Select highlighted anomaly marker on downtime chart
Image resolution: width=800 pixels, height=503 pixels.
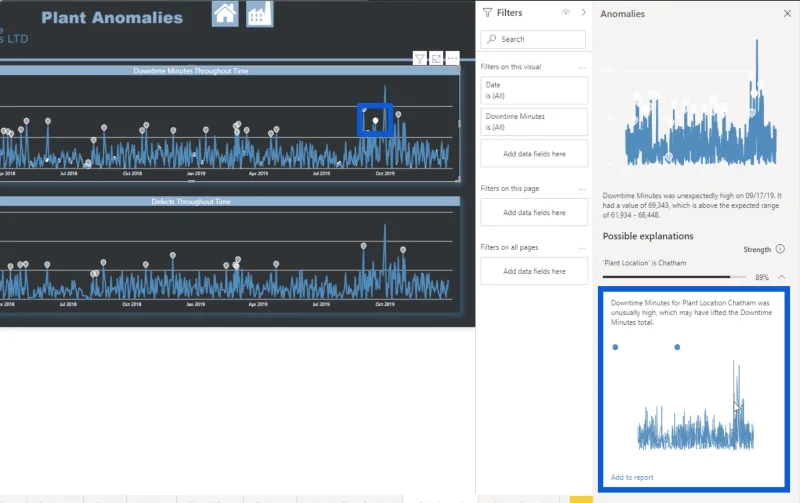[376, 121]
